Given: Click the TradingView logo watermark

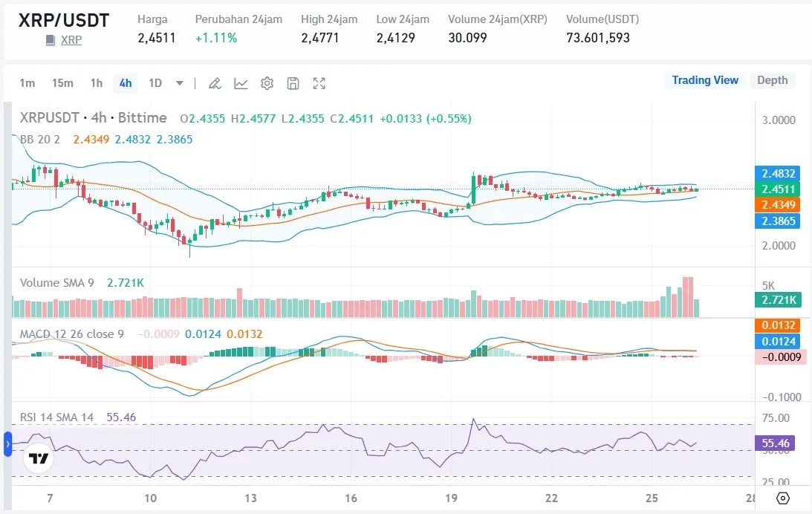Looking at the screenshot, I should (x=37, y=458).
